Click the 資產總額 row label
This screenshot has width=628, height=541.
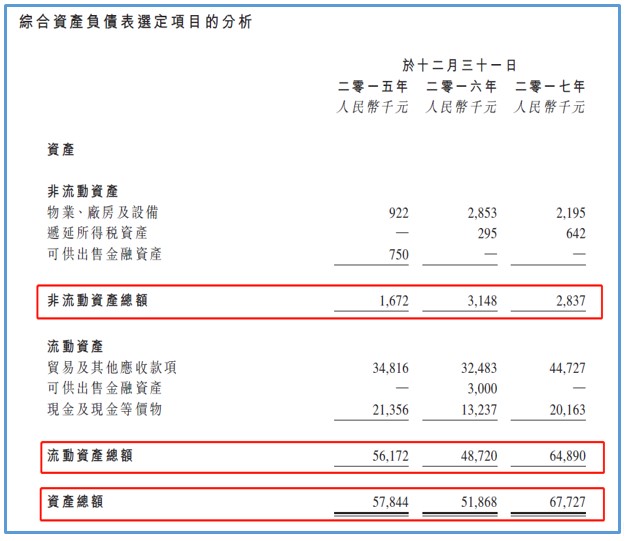point(76,501)
